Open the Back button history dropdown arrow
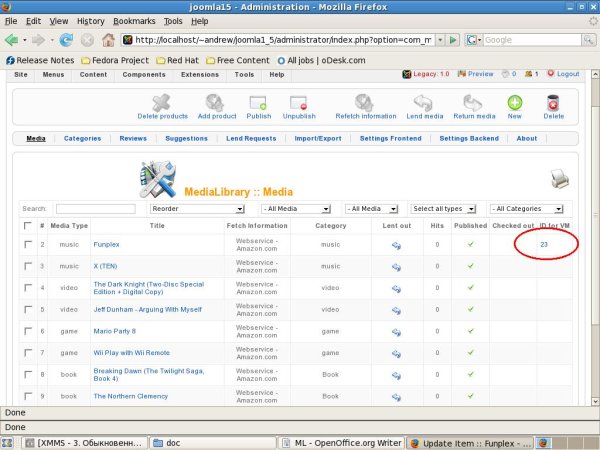Image resolution: width=600 pixels, height=450 pixels. 24,40
